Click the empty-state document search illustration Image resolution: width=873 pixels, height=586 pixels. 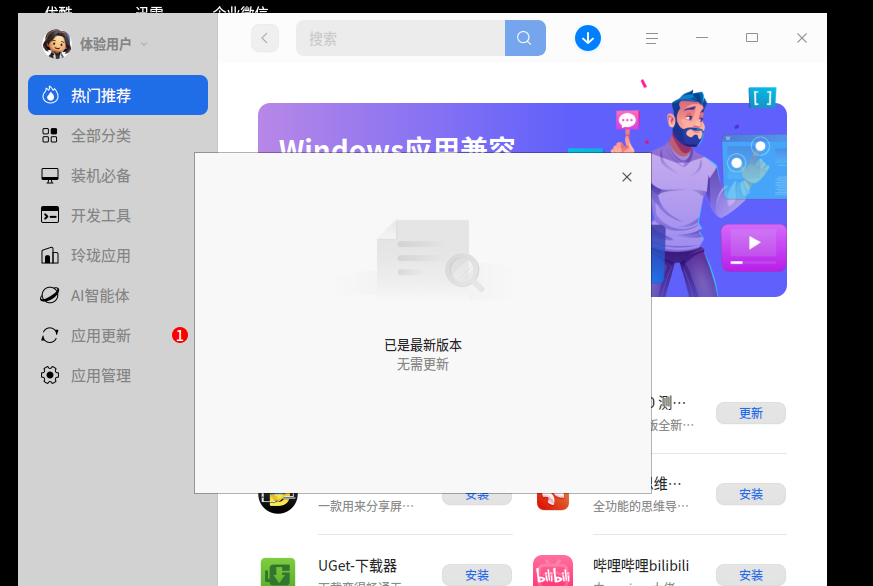click(428, 258)
